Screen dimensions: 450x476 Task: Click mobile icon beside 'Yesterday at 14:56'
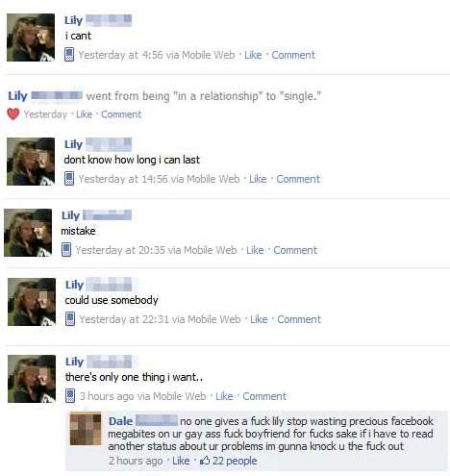(x=69, y=179)
